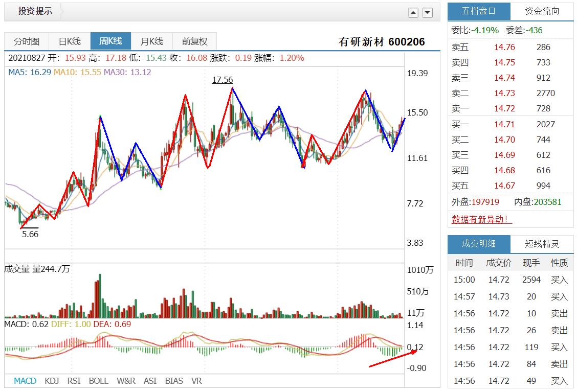
Task: Click the 买五 volume 994
Action: coord(543,186)
